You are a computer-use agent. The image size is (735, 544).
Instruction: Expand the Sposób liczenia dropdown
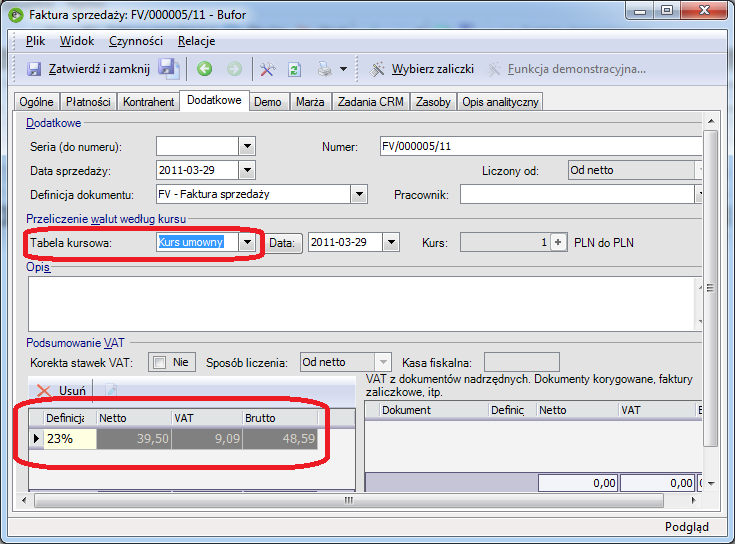382,362
